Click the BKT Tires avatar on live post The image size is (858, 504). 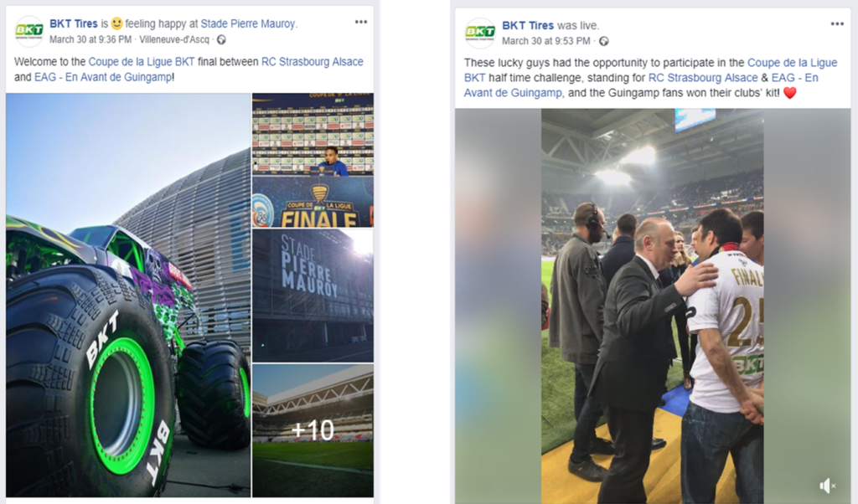tap(480, 33)
